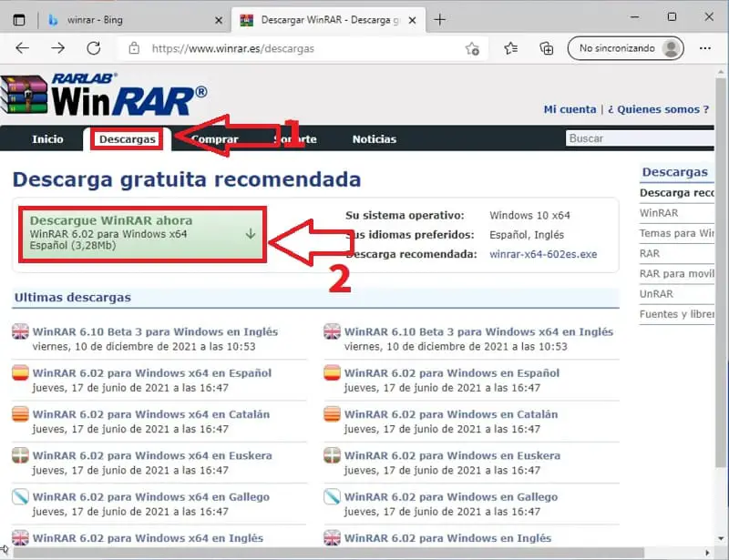Click the 'No sincronizando' profile button
Screen dimensions: 729x560
click(625, 48)
